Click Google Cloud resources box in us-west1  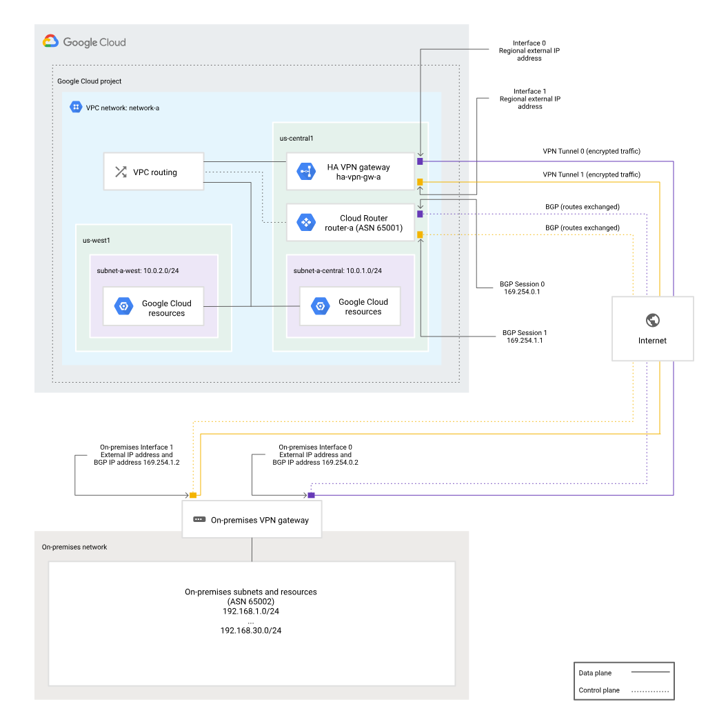click(154, 307)
